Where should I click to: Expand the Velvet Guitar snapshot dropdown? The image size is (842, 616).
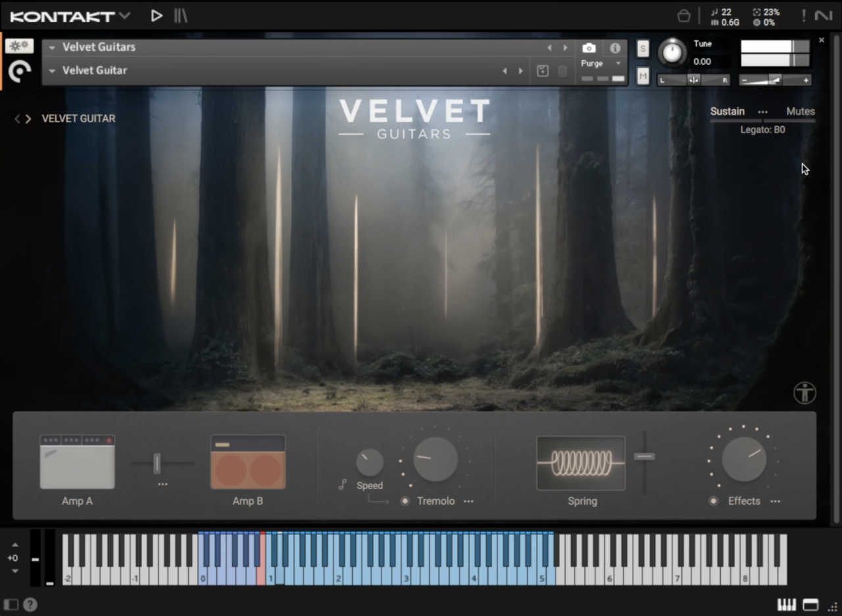pyautogui.click(x=52, y=70)
